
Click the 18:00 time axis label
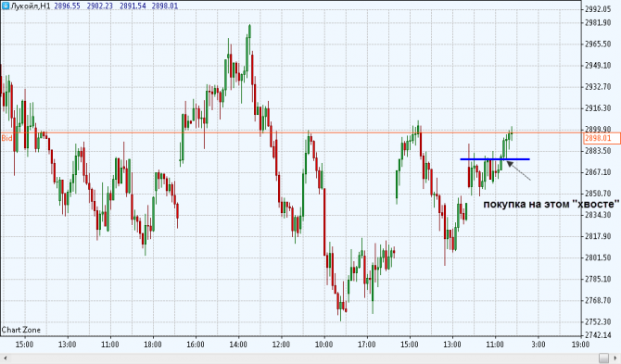point(153,345)
